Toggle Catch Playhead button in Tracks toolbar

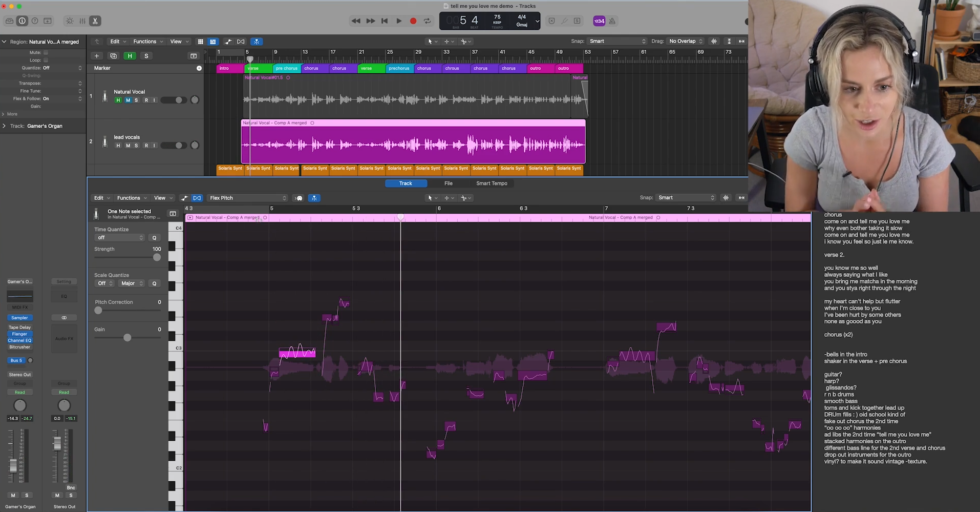pyautogui.click(x=257, y=42)
